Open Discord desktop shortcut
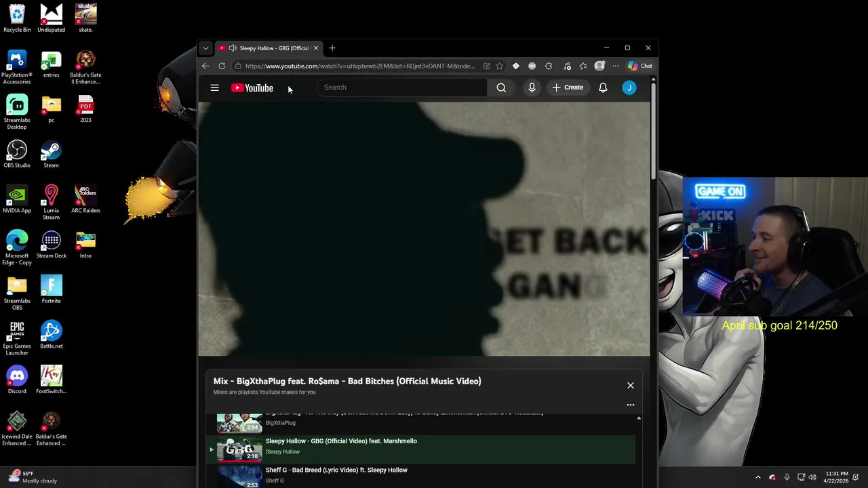 pyautogui.click(x=17, y=380)
